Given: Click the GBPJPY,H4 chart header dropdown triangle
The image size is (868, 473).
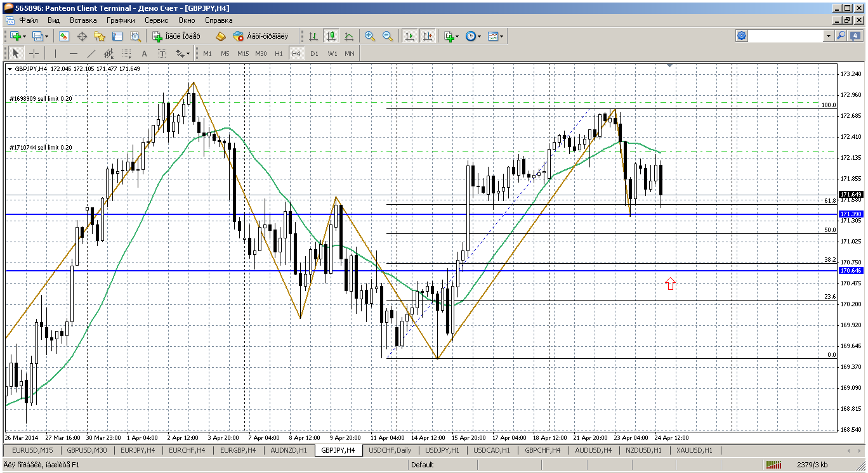Looking at the screenshot, I should pyautogui.click(x=10, y=68).
